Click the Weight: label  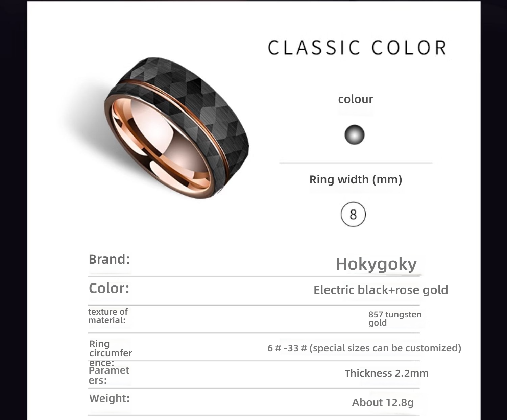point(110,398)
